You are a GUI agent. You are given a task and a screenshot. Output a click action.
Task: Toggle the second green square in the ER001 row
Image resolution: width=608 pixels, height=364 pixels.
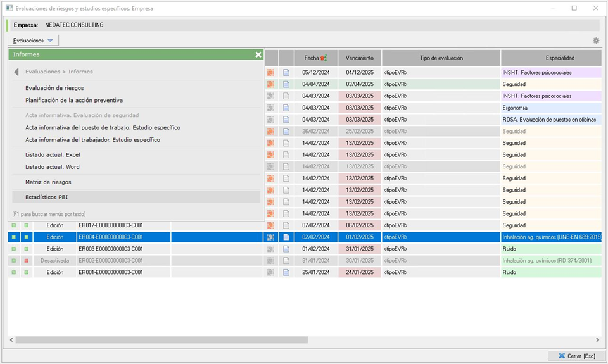point(27,273)
